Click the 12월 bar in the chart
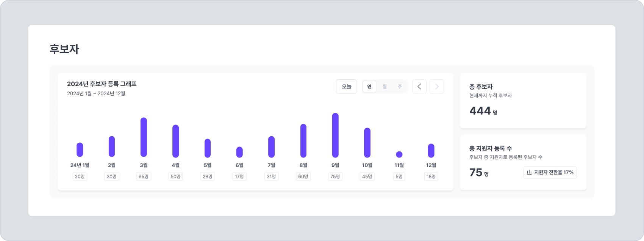Screen dimensions: 644x241 click(431, 151)
